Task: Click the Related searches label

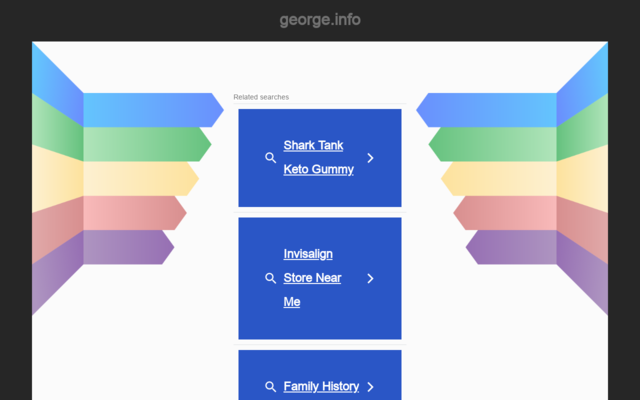Action: pos(261,97)
